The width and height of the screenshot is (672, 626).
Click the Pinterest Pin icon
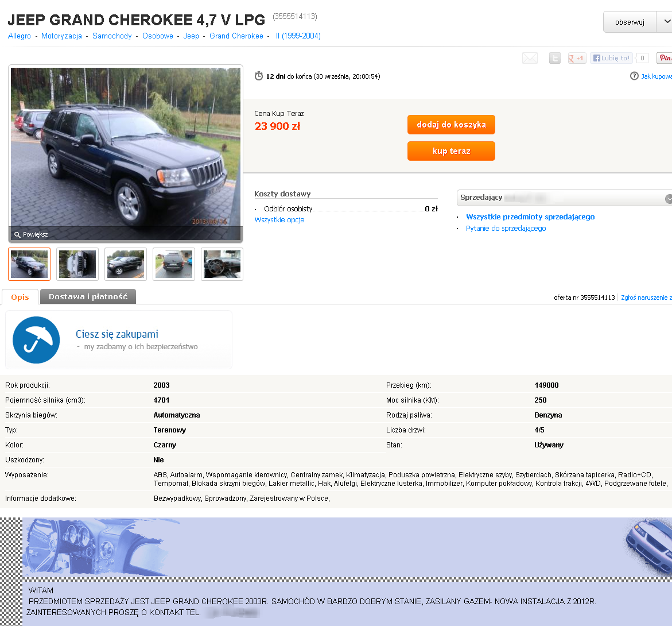(x=665, y=58)
